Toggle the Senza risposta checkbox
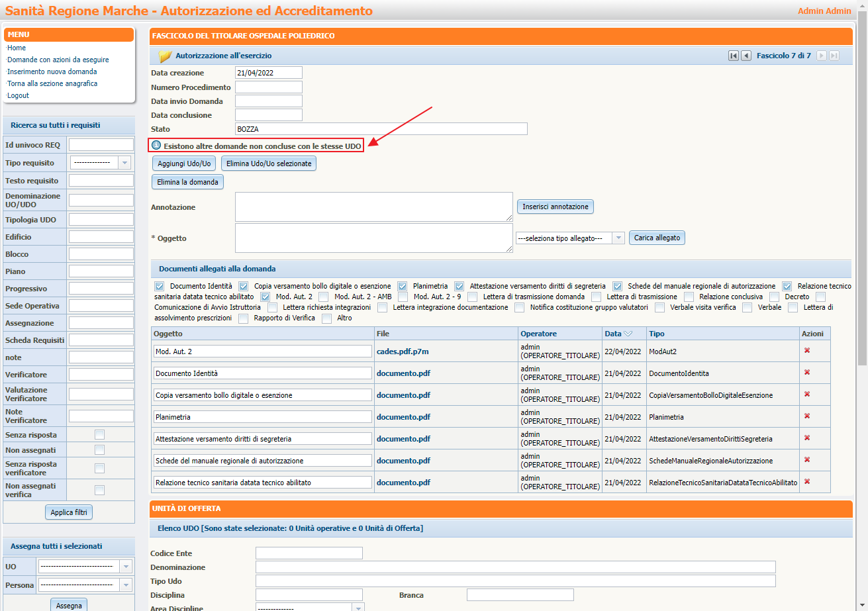This screenshot has height=611, width=868. [99, 435]
